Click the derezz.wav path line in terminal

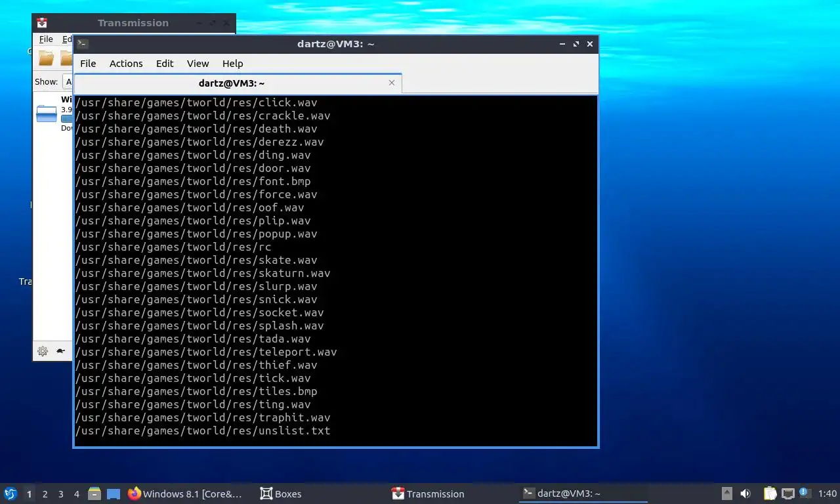click(x=199, y=142)
